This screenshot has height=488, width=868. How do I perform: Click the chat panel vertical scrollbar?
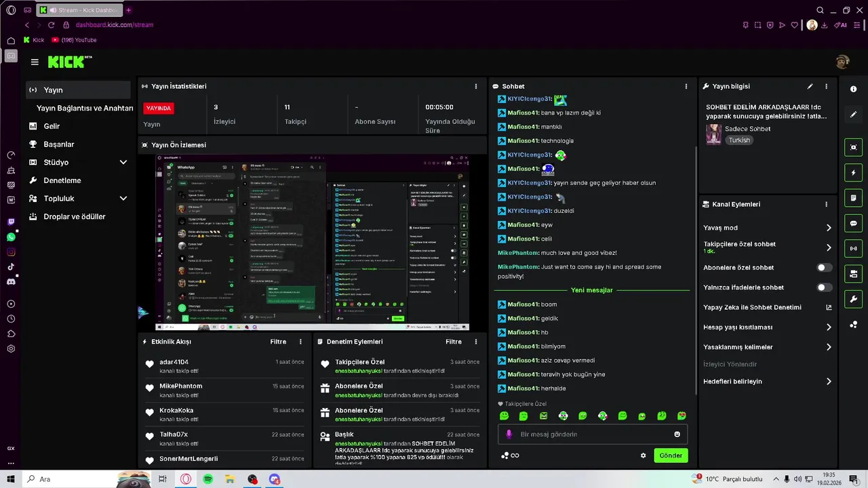pos(695,271)
